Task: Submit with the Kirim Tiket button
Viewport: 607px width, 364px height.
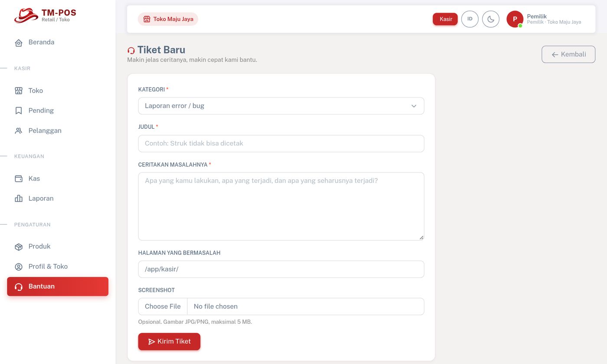Action: [x=169, y=341]
